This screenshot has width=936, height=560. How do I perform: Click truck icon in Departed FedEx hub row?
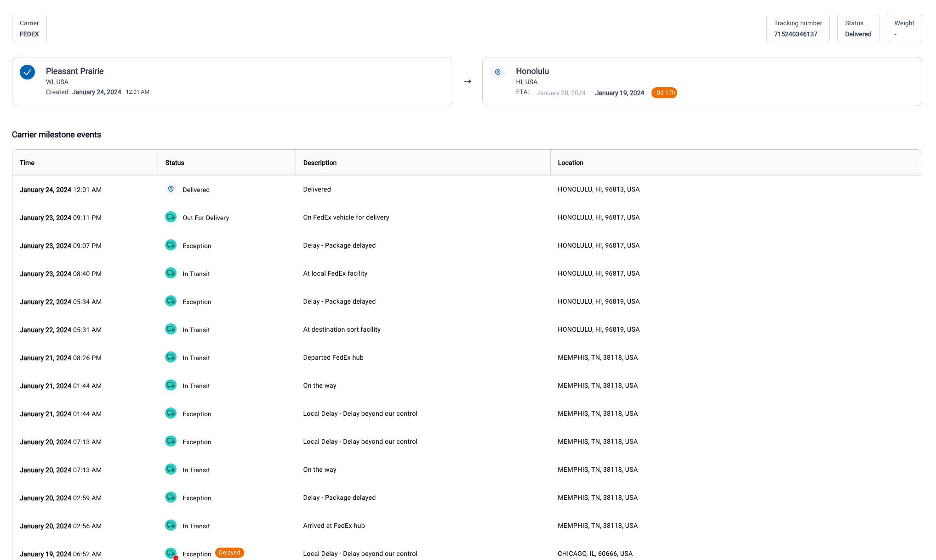coord(171,357)
